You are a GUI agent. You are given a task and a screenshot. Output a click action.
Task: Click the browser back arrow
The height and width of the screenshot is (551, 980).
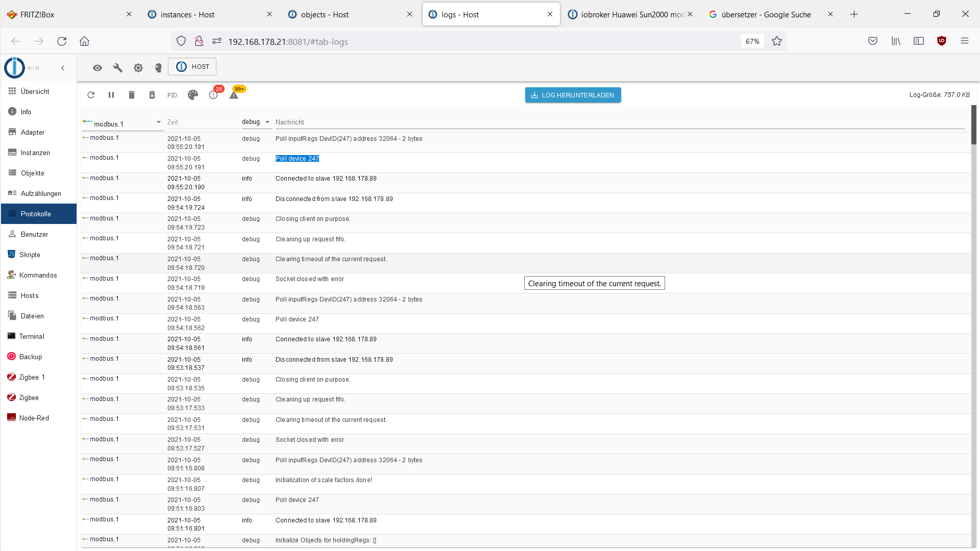point(16,41)
